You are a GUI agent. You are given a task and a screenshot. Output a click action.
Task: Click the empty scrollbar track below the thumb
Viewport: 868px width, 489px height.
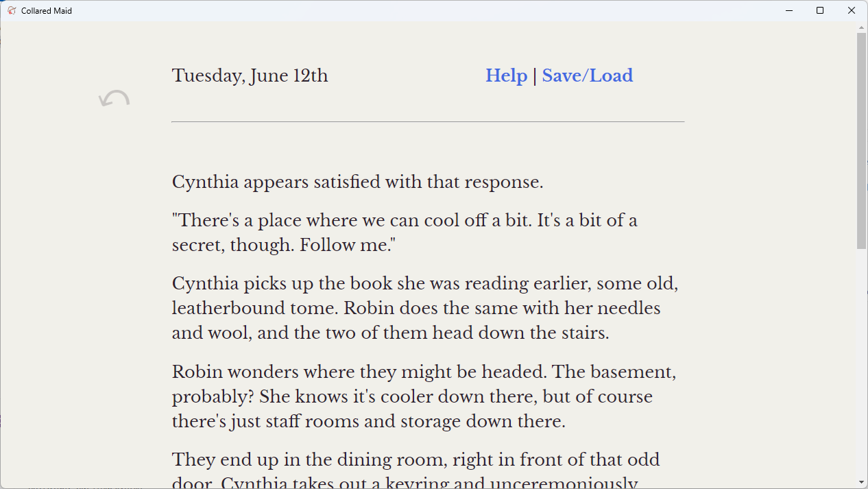pyautogui.click(x=862, y=363)
